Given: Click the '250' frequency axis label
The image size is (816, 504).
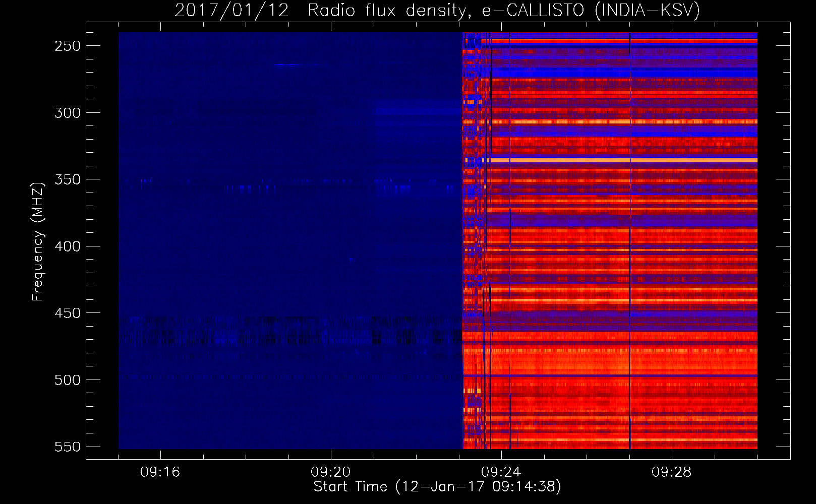Looking at the screenshot, I should click(x=68, y=46).
